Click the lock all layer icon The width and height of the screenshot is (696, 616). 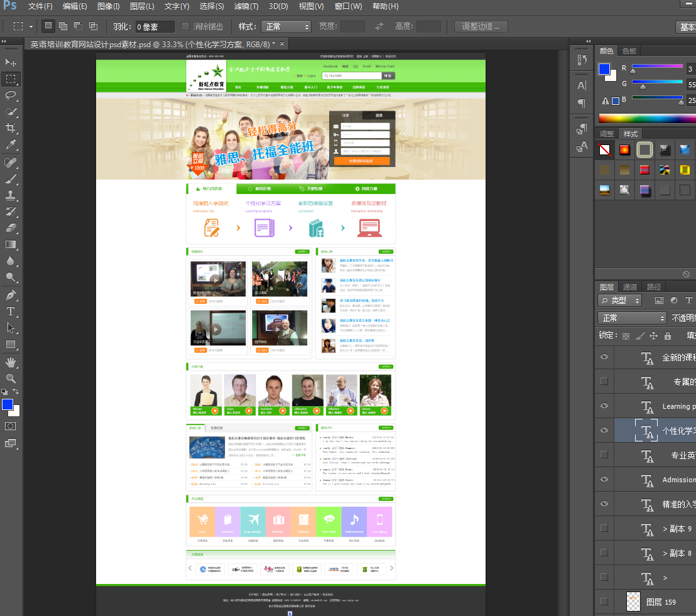667,335
